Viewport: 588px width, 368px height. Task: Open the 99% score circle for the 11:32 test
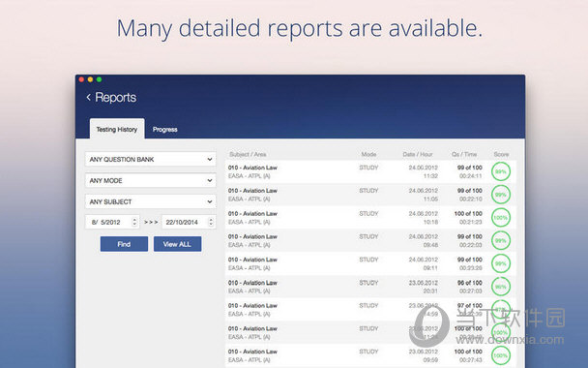click(x=501, y=171)
